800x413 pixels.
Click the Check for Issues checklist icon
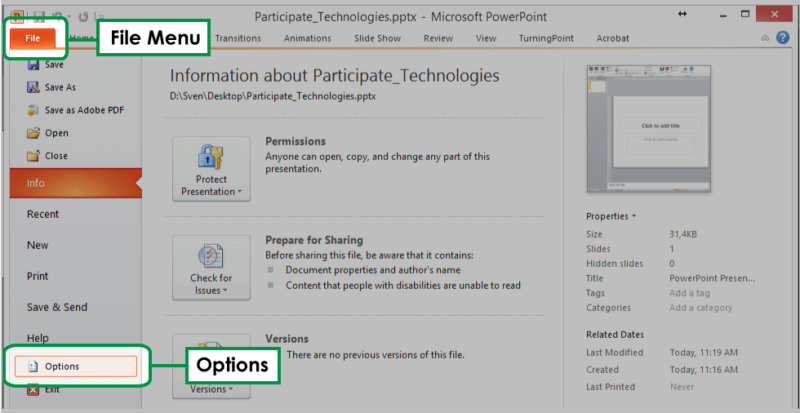click(210, 256)
